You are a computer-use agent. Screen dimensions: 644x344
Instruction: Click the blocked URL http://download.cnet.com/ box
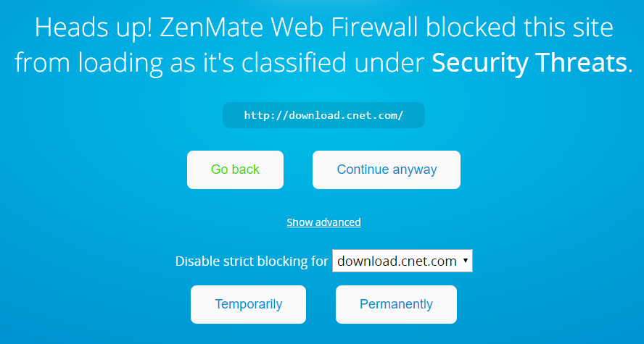coord(323,115)
